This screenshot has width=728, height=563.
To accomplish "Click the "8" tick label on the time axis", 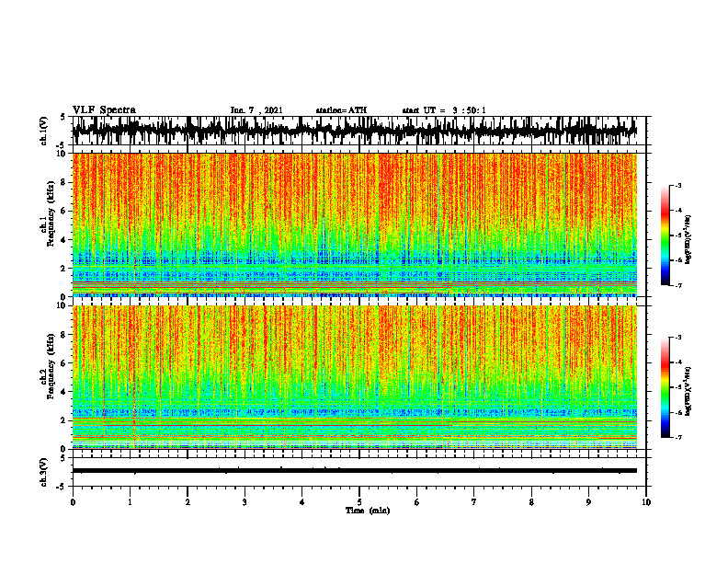I will click(531, 502).
